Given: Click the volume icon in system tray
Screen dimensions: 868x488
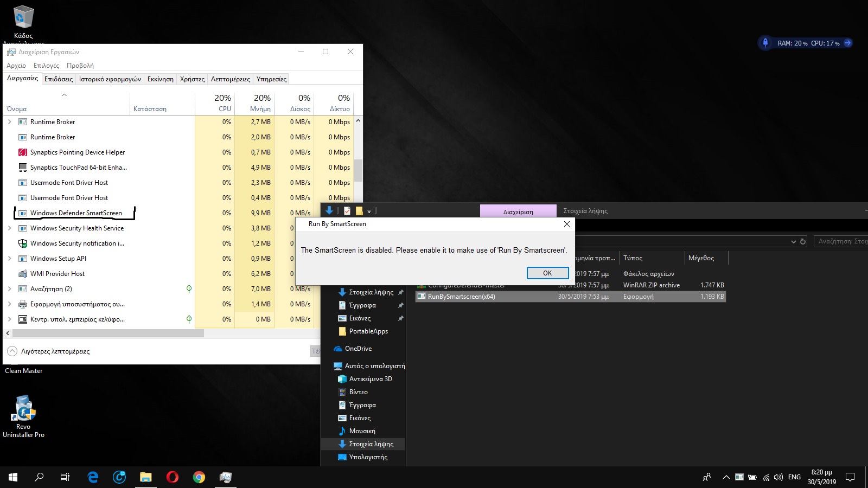Looking at the screenshot, I should pyautogui.click(x=778, y=477).
